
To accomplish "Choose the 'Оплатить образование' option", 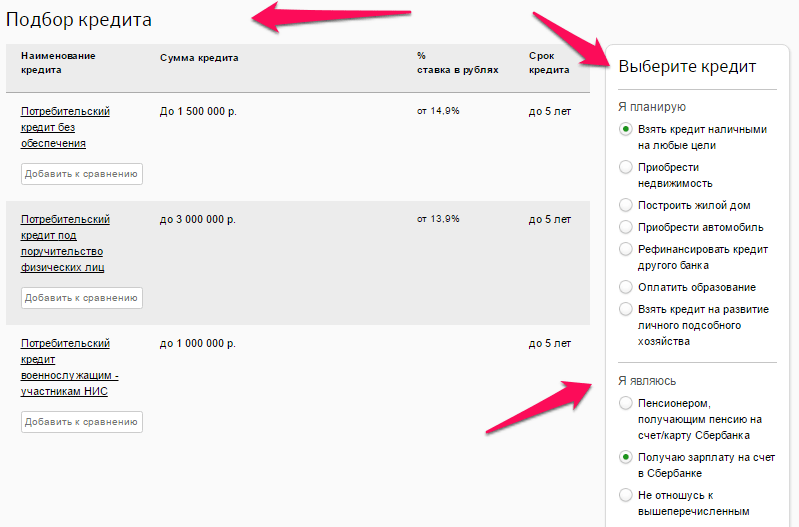I will pyautogui.click(x=626, y=287).
